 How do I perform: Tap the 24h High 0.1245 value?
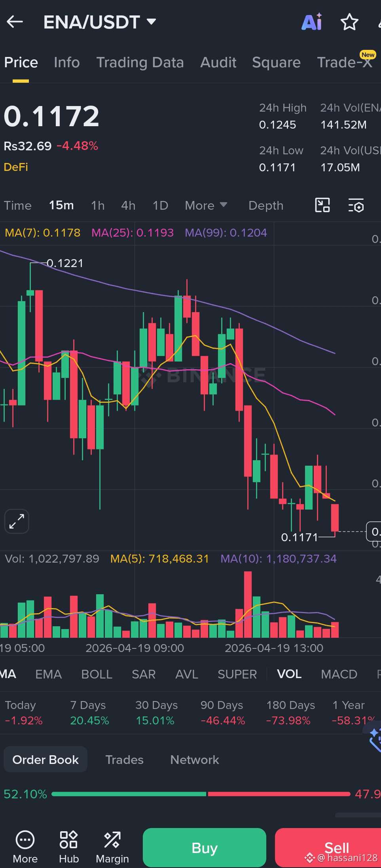(277, 125)
